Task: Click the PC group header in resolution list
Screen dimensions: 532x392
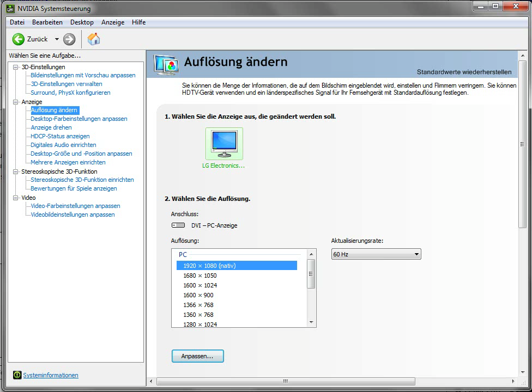Action: 183,254
